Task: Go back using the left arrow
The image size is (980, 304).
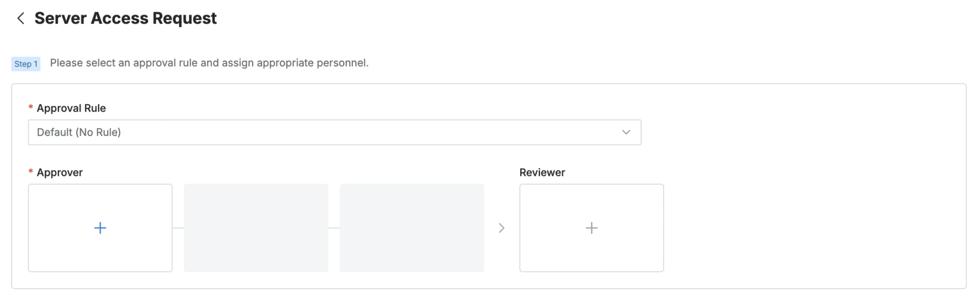Action: pyautogui.click(x=21, y=18)
